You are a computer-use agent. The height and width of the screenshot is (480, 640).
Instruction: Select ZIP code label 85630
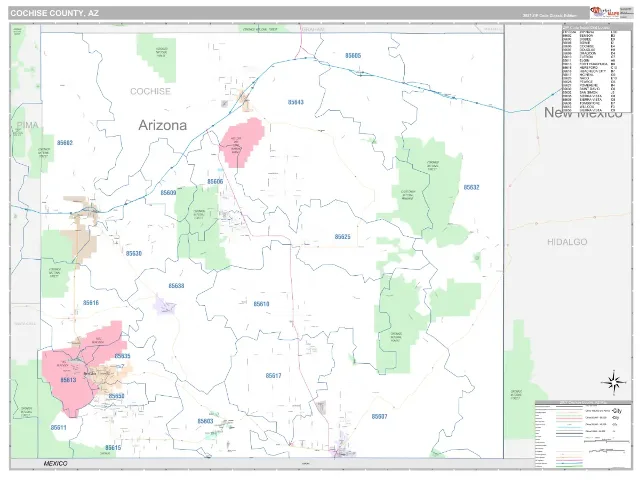[133, 253]
